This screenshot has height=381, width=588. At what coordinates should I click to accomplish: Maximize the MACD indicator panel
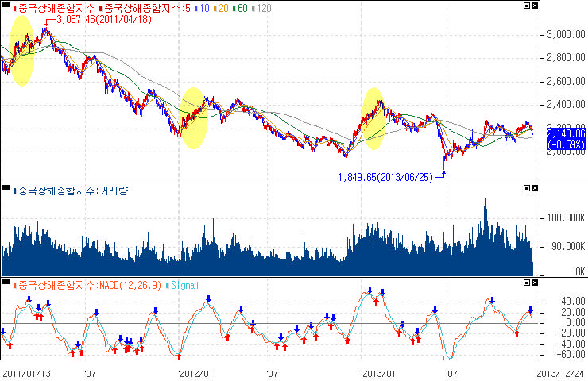point(527,283)
